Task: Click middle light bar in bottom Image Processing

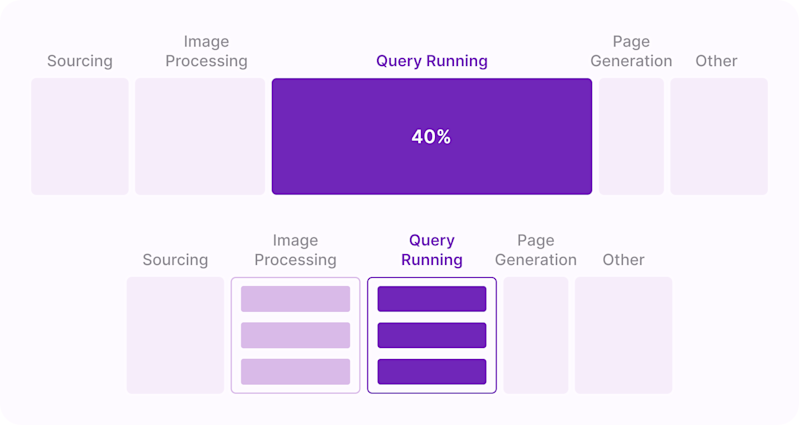Action: (x=296, y=335)
